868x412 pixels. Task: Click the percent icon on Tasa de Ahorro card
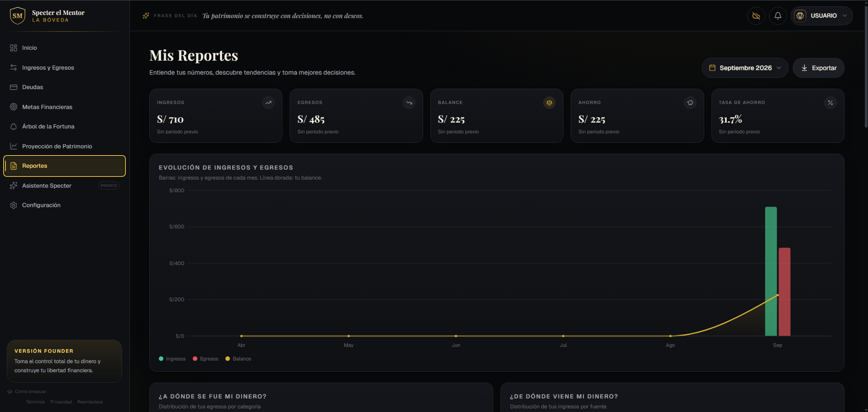pyautogui.click(x=830, y=103)
